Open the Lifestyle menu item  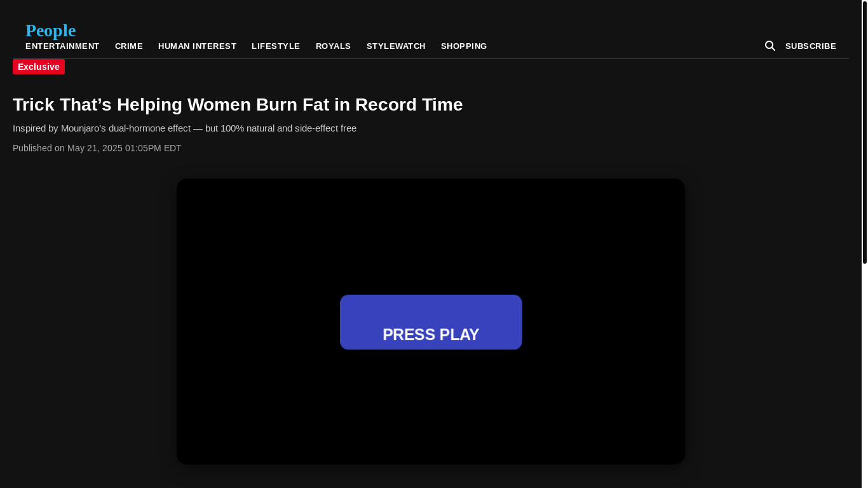(x=276, y=46)
